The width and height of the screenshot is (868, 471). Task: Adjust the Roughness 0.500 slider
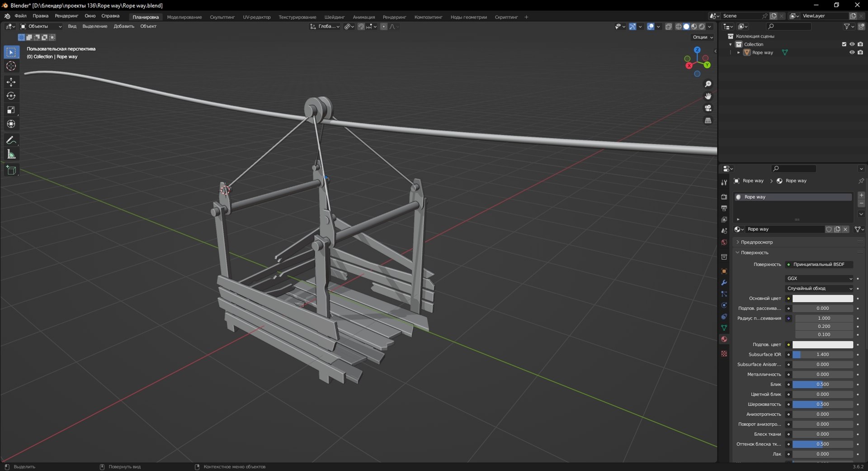[823, 404]
